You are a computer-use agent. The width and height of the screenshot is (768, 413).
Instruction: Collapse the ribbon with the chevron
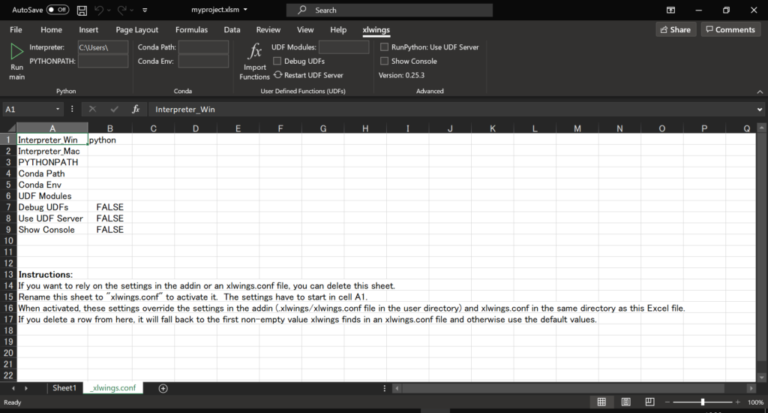point(760,92)
